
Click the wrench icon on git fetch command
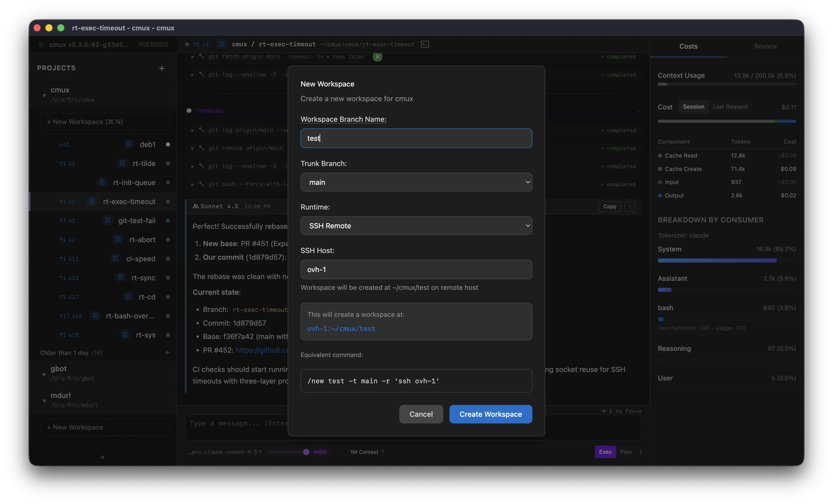click(x=202, y=57)
